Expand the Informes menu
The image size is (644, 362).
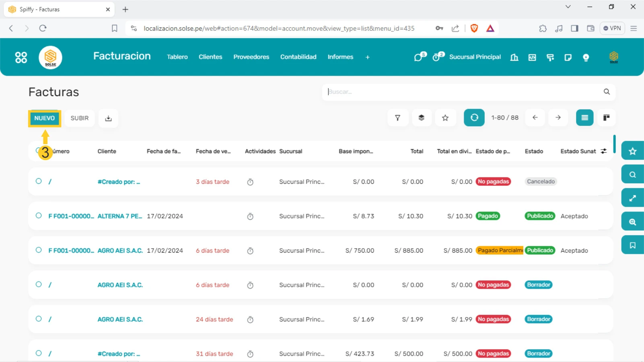coord(340,57)
